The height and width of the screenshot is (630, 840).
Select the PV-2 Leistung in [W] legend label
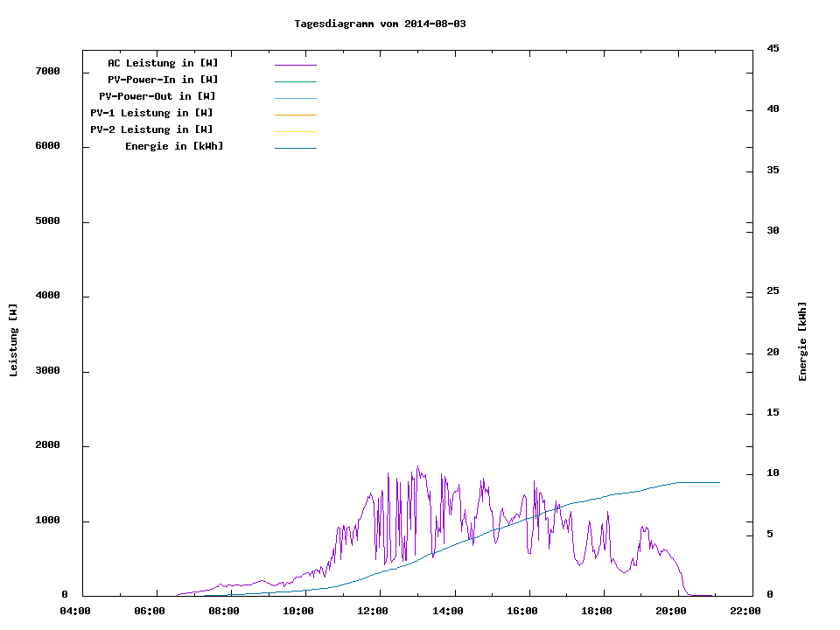151,129
